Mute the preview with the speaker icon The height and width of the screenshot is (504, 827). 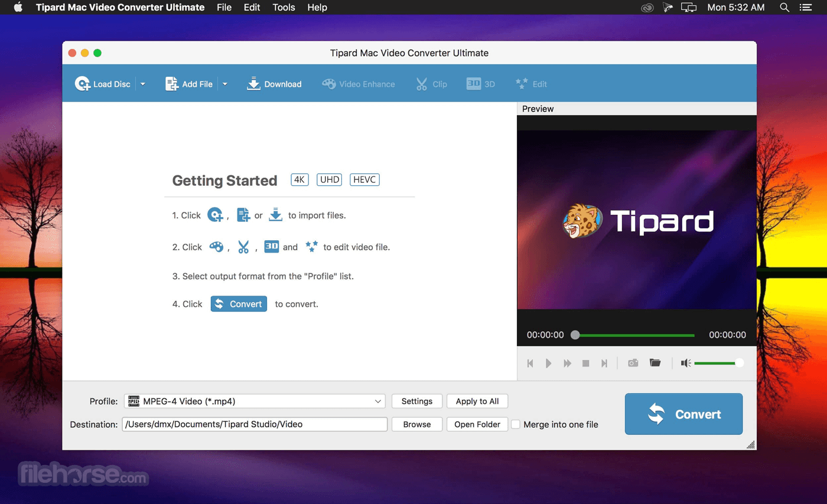click(x=686, y=363)
